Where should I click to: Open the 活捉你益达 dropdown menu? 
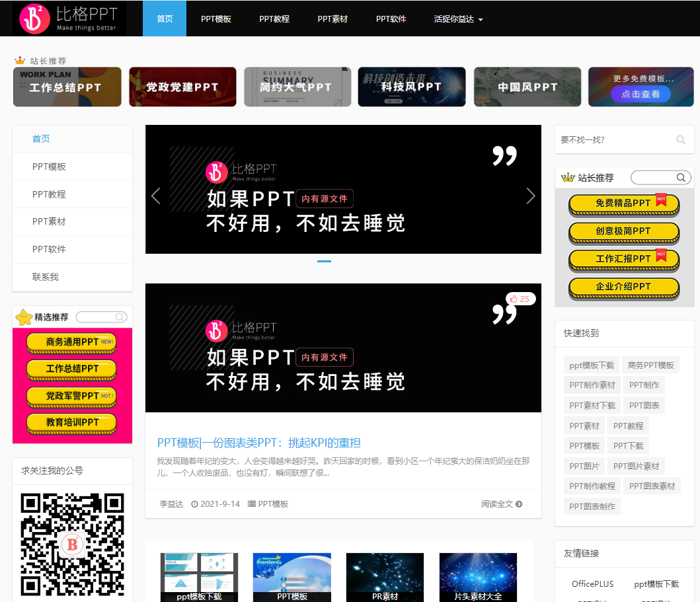point(459,19)
